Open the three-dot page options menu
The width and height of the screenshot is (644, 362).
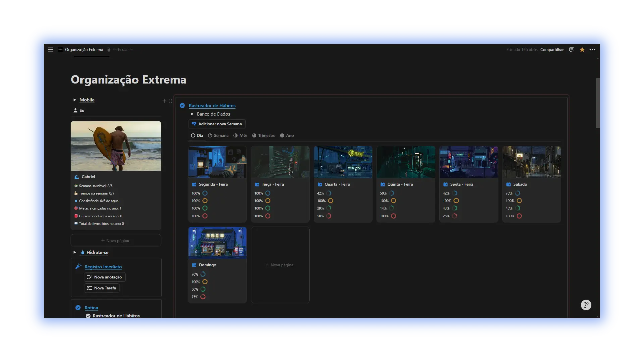pyautogui.click(x=592, y=50)
